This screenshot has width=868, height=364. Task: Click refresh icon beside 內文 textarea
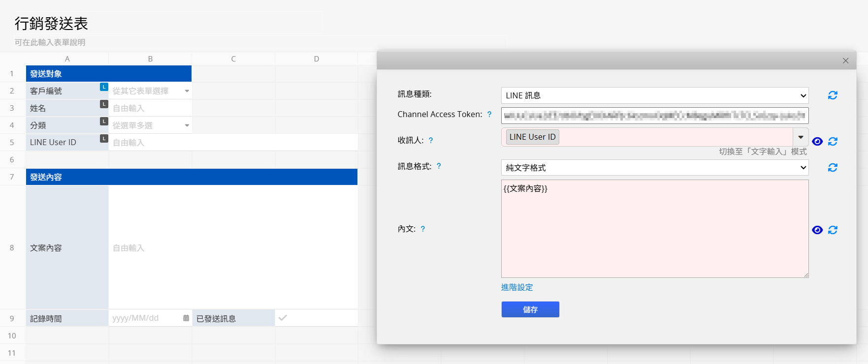pos(833,230)
